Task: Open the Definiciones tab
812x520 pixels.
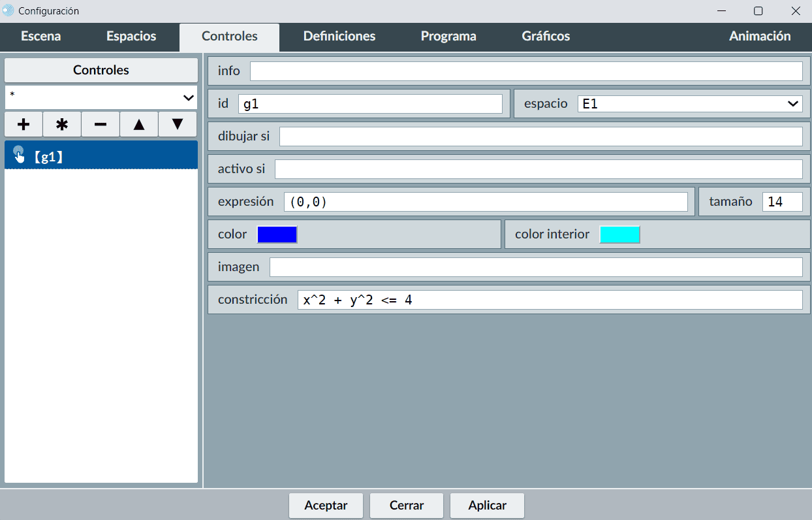Action: (x=339, y=37)
